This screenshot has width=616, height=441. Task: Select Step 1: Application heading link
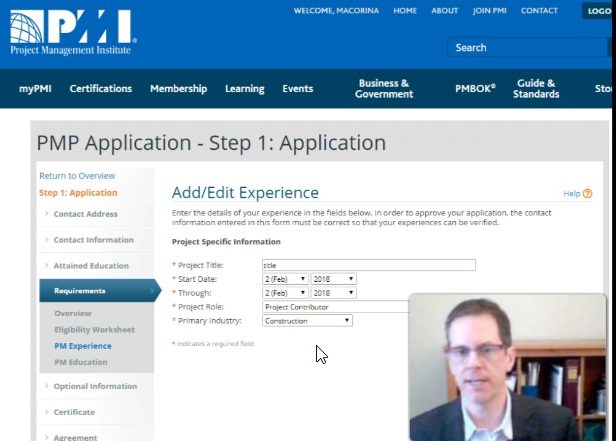(78, 193)
